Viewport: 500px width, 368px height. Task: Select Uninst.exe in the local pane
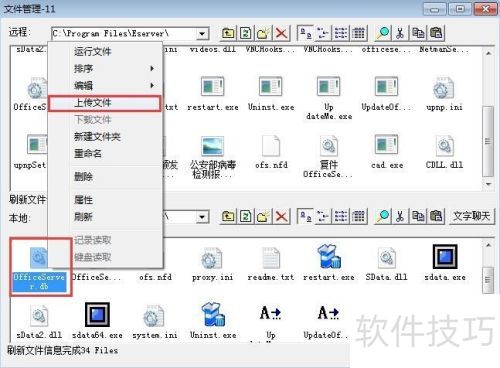click(x=213, y=321)
